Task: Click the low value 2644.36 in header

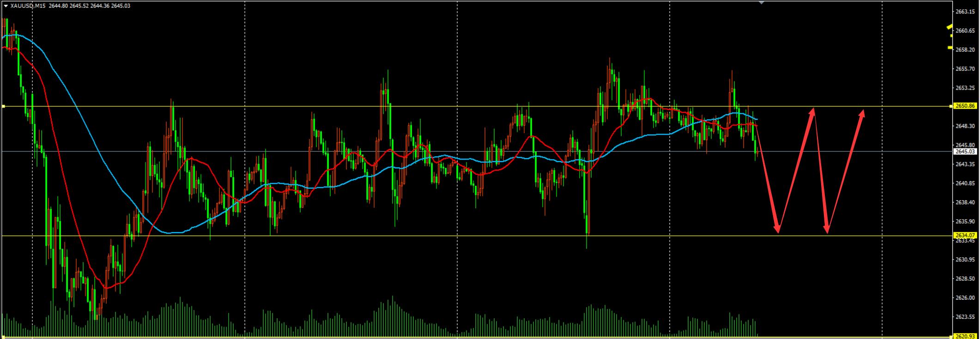Action: (x=100, y=6)
